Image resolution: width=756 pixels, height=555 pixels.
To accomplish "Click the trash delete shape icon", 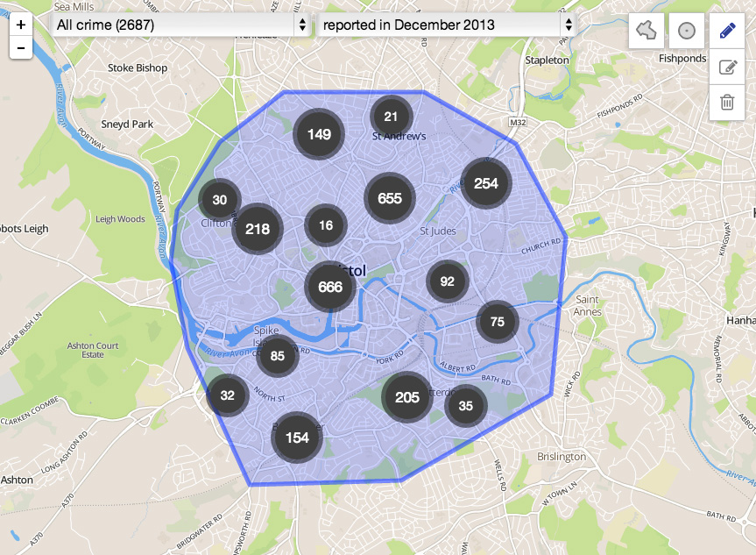I will click(x=726, y=103).
